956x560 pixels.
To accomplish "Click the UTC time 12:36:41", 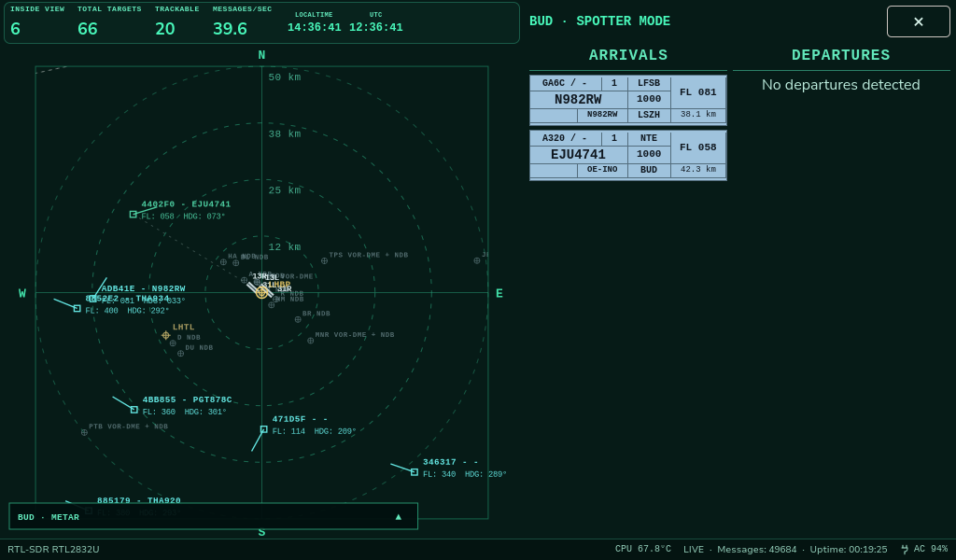I will (375, 27).
